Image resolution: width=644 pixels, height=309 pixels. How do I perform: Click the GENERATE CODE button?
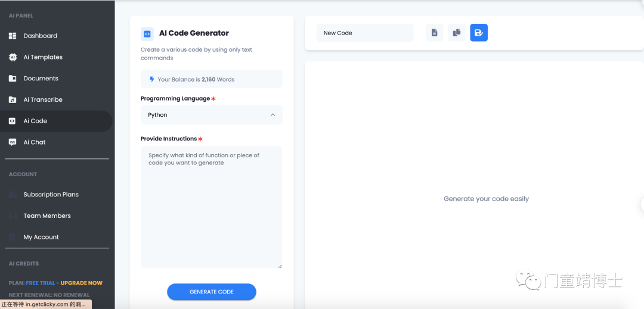click(x=212, y=292)
